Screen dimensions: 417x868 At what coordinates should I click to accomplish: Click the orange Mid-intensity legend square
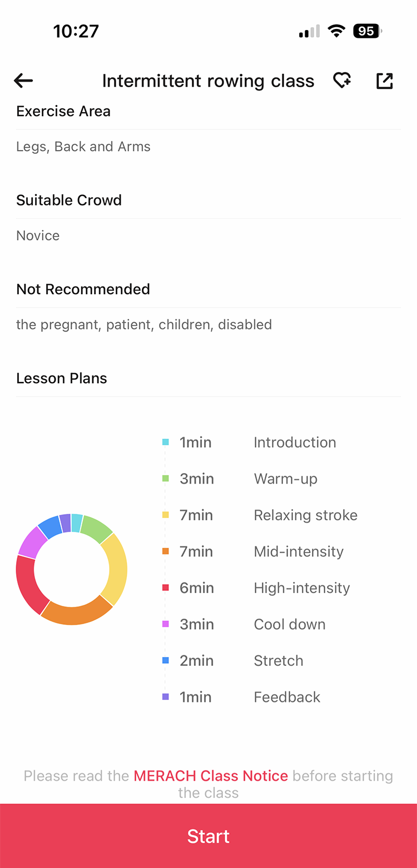click(x=166, y=551)
